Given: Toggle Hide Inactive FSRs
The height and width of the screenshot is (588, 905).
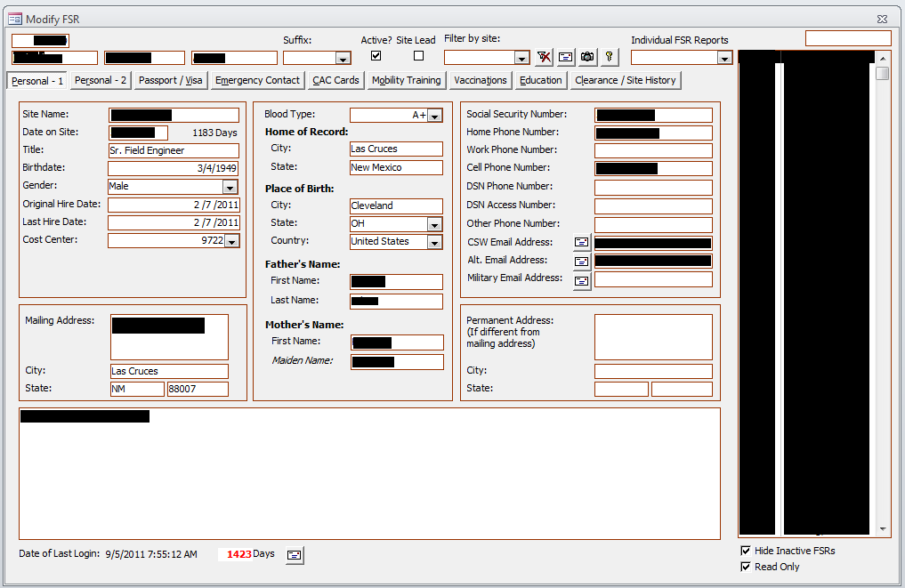Looking at the screenshot, I should tap(746, 550).
